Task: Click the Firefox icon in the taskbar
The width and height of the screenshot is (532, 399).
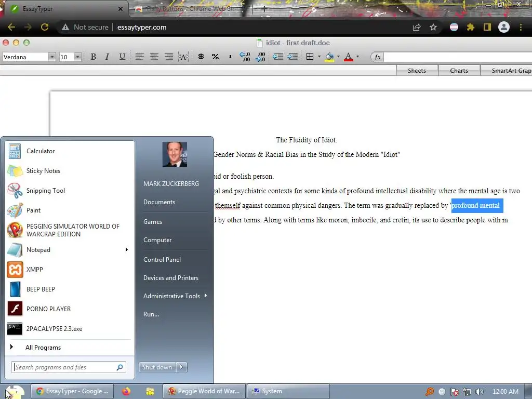Action: click(126, 391)
